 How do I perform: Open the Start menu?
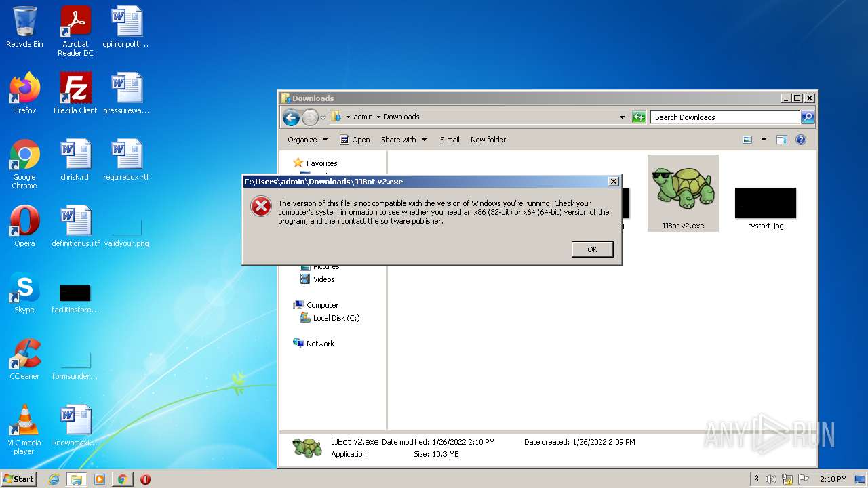point(19,479)
